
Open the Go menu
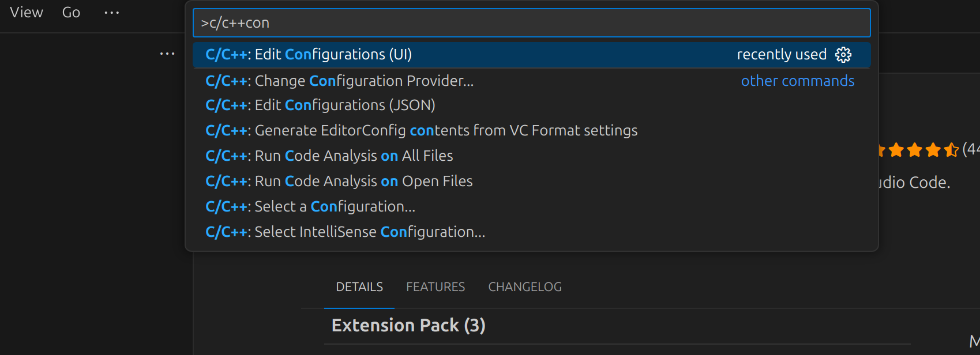point(71,12)
